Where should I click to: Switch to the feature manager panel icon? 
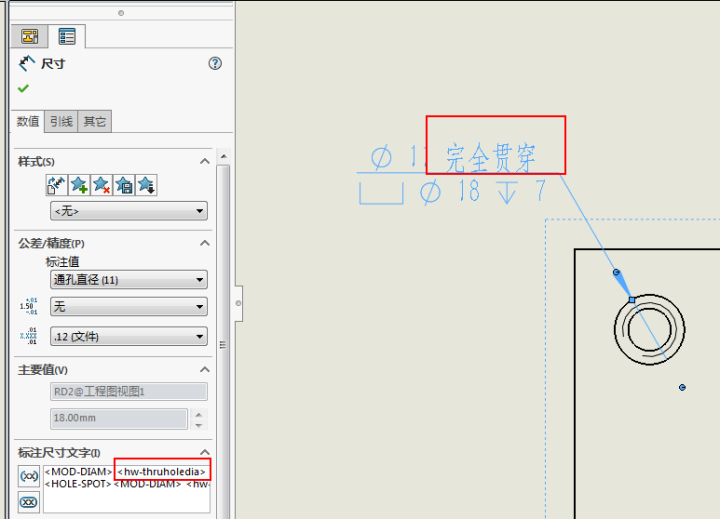coord(29,37)
